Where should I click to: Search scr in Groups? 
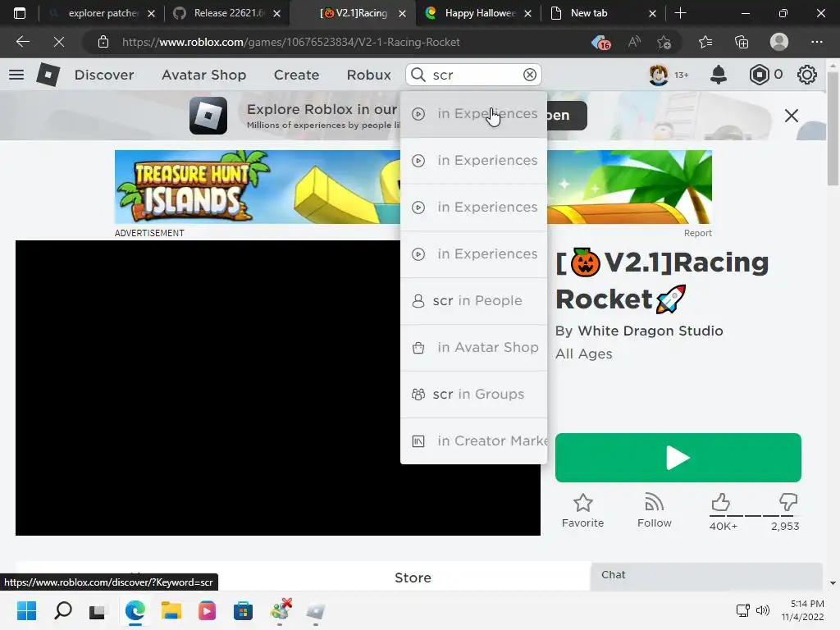click(473, 394)
